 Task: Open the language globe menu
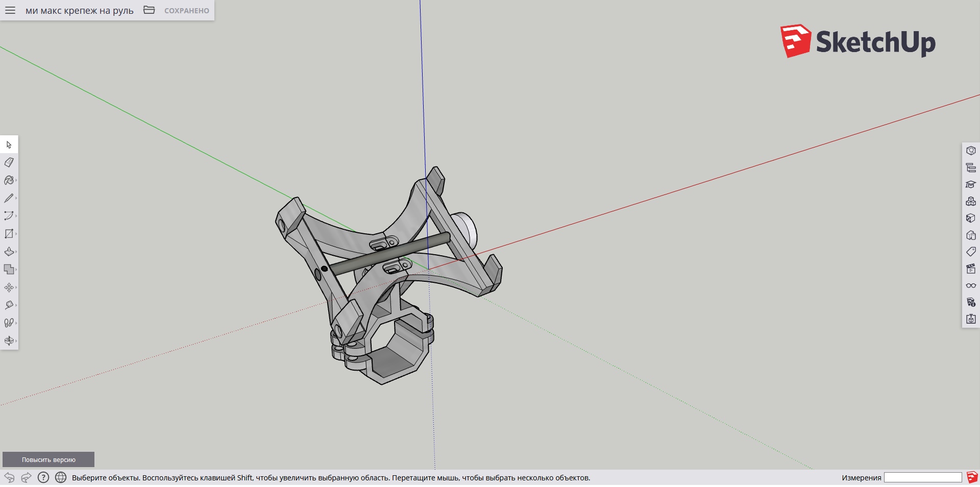tap(61, 478)
